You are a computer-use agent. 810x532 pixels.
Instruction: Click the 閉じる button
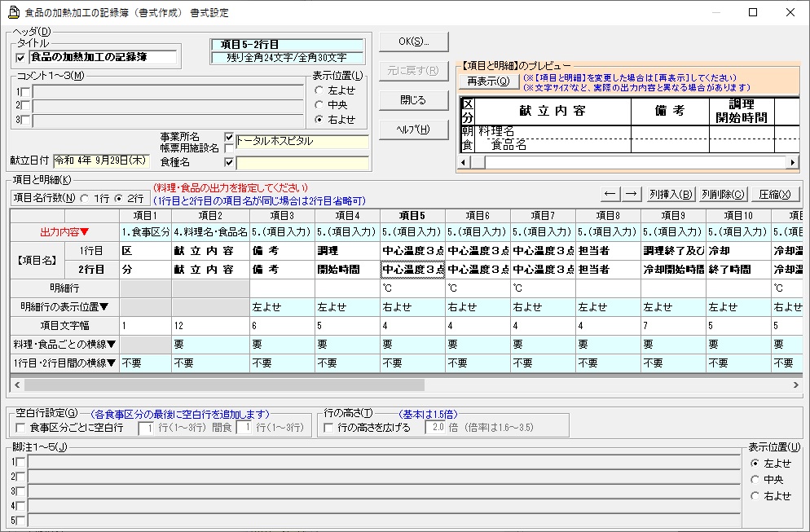click(x=414, y=100)
